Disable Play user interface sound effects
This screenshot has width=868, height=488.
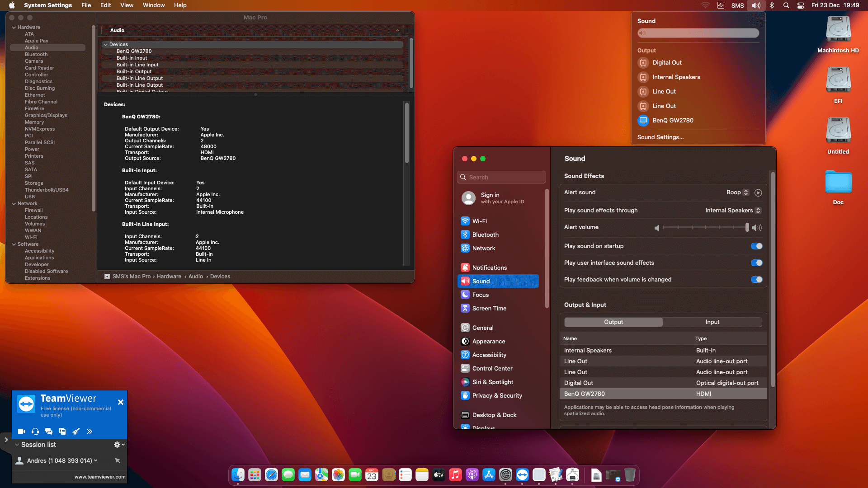(x=756, y=263)
